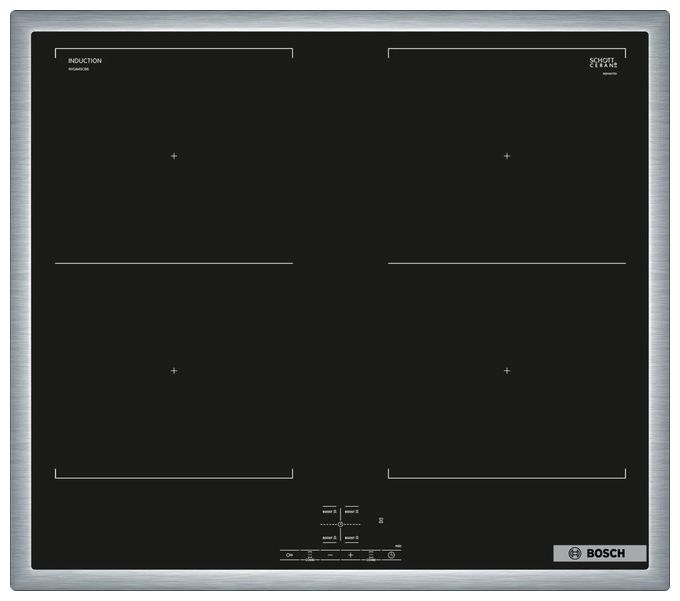Tap the minus power-level button
Screen dimensions: 680x601
330,555
